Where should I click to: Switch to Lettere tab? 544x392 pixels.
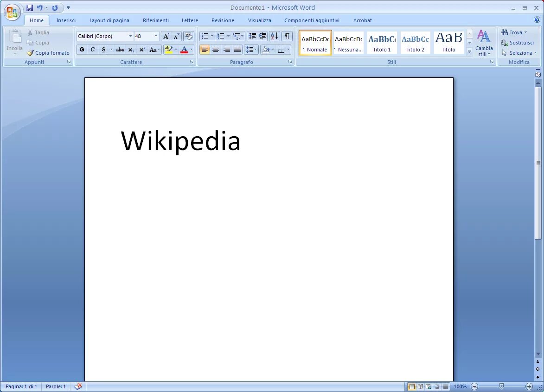pos(190,20)
